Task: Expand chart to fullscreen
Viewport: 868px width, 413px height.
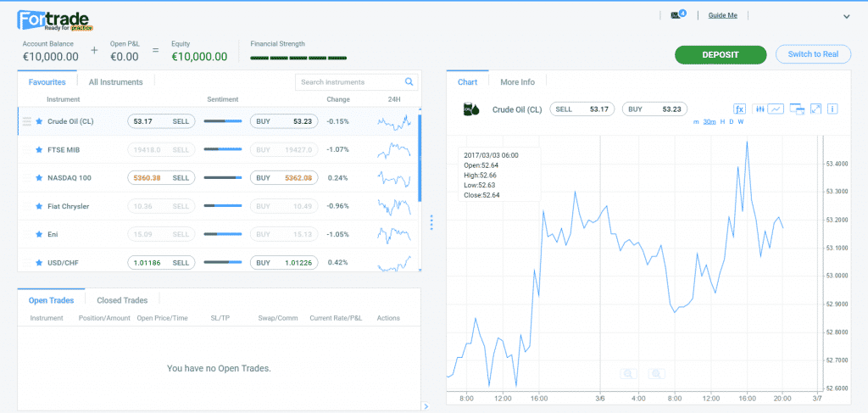Action: click(x=815, y=109)
